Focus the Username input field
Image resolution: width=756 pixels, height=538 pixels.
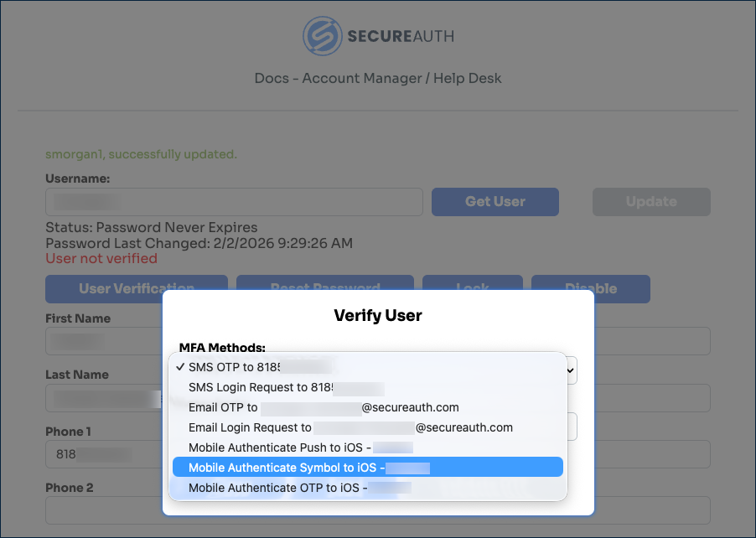234,202
